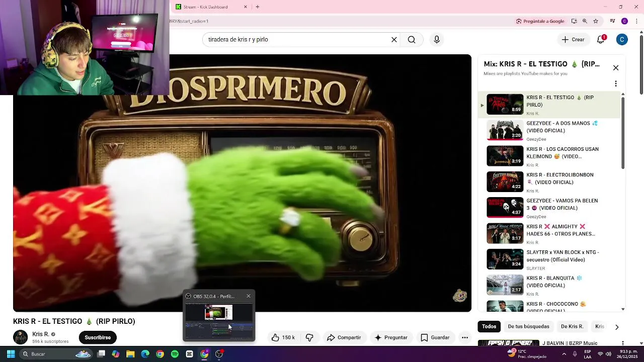Select SLAYTER x YAN BLOCK x NTG secuestro

point(548,259)
